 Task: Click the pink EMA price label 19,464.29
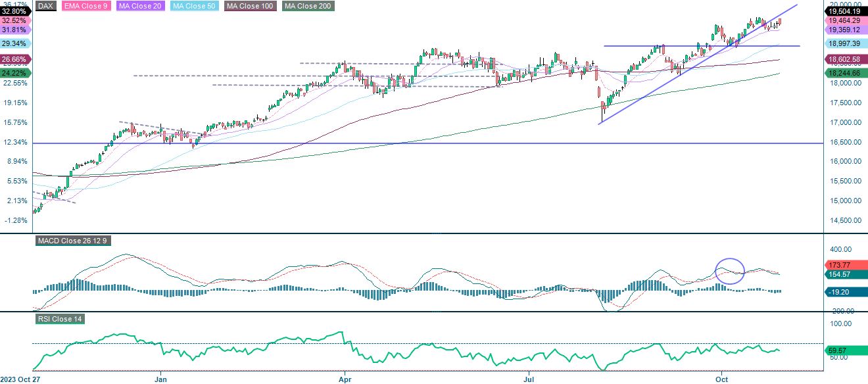846,20
